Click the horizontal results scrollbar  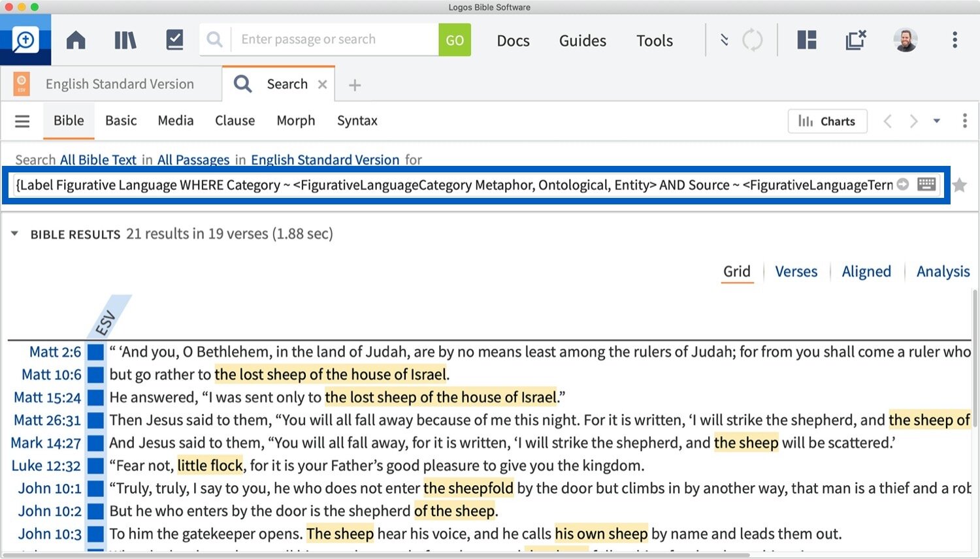click(376, 555)
